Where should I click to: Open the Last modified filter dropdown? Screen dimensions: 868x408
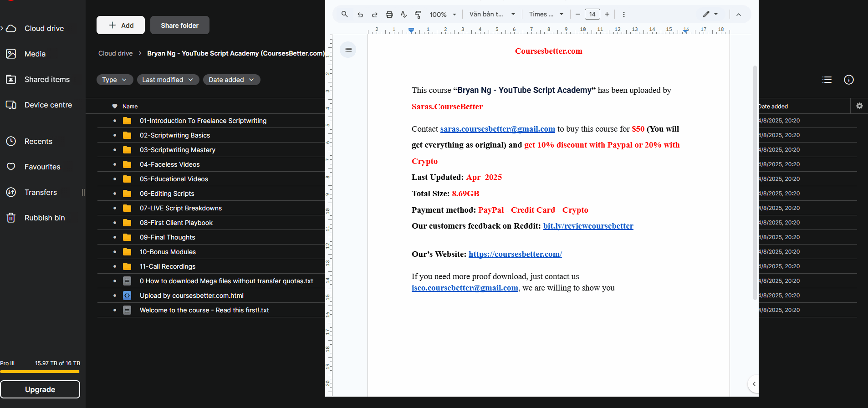point(168,80)
